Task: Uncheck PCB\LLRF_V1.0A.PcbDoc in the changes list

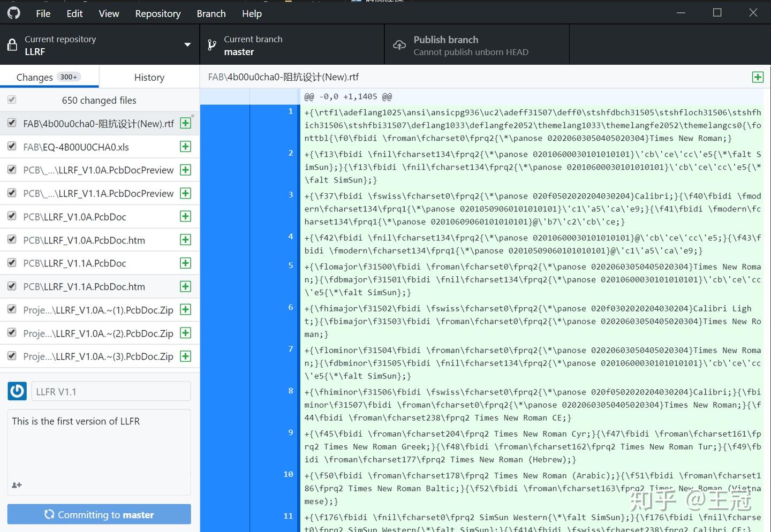Action: tap(11, 216)
